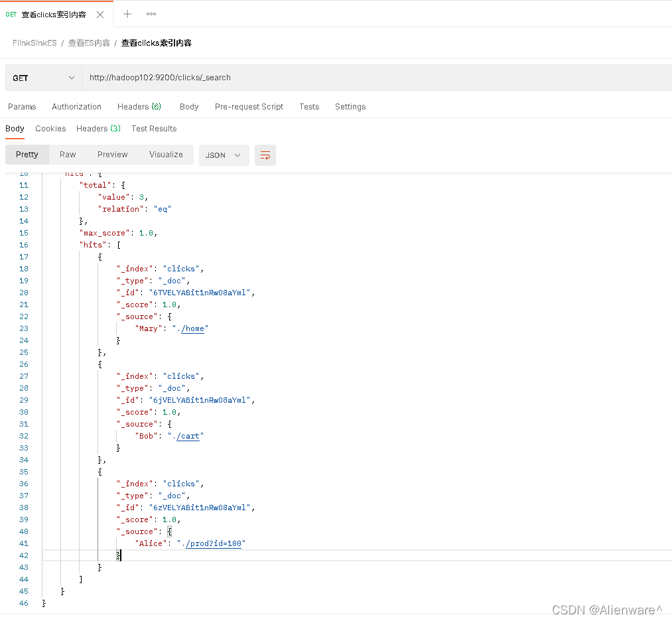
Task: Click line number 16 in the gutter
Action: (24, 245)
